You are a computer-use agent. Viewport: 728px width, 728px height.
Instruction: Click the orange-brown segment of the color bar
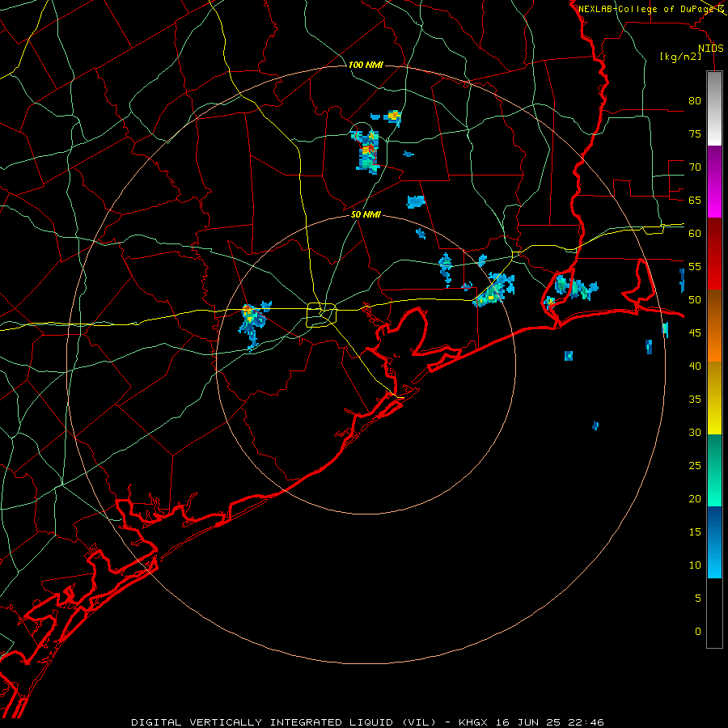[714, 326]
